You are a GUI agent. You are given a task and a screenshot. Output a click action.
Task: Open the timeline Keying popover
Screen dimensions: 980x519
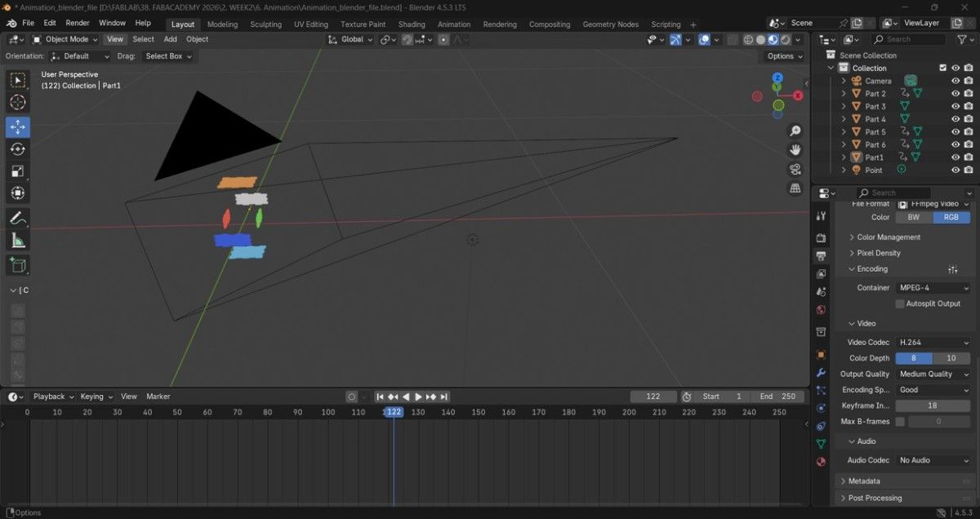tap(96, 397)
